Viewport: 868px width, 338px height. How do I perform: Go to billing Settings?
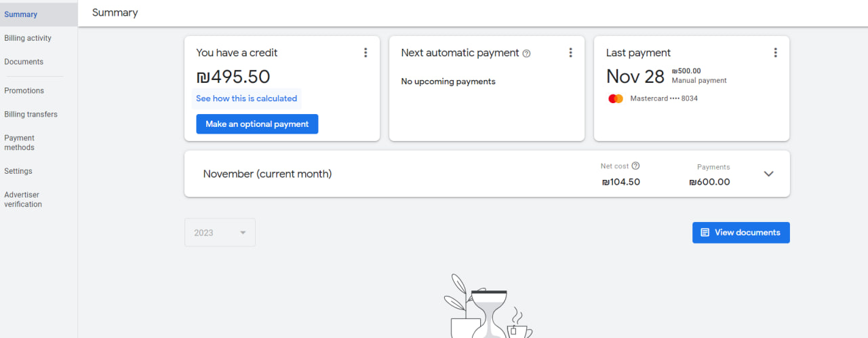coord(18,171)
